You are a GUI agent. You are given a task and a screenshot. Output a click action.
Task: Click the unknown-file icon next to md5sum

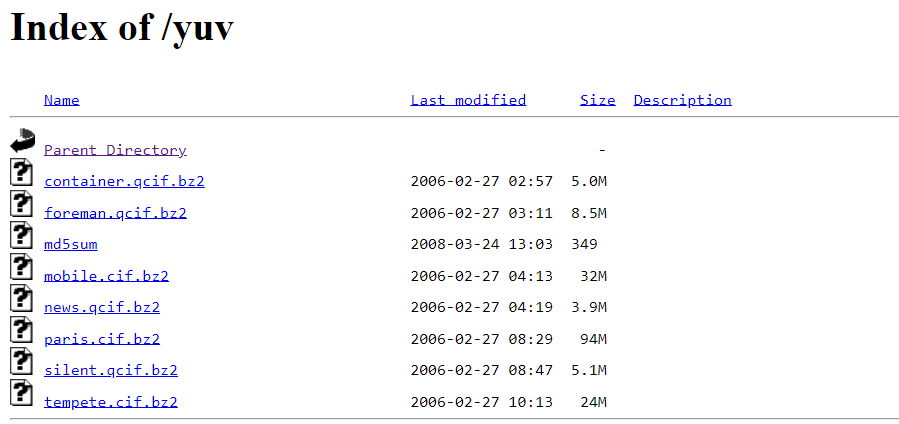[21, 235]
